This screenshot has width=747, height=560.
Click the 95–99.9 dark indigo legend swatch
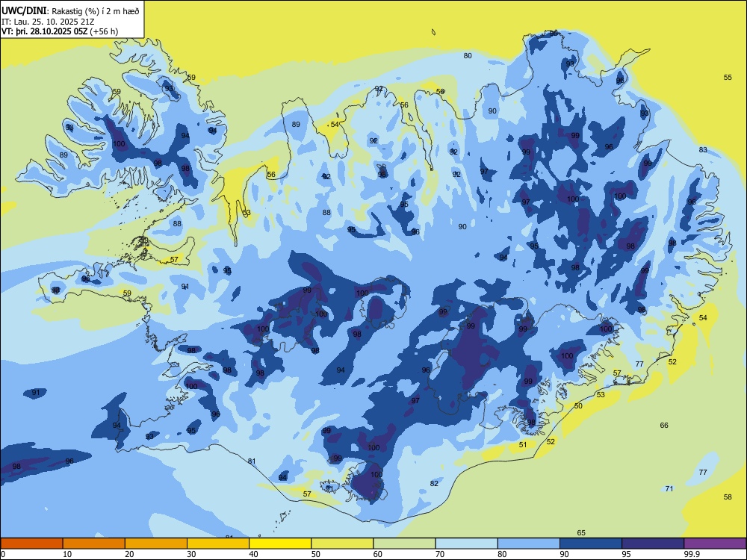pyautogui.click(x=653, y=544)
